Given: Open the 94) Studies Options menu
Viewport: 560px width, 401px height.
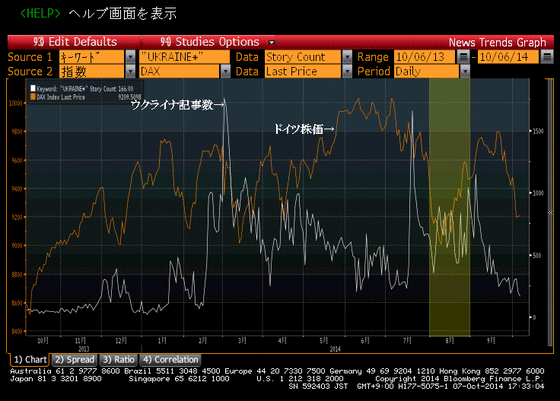Looking at the screenshot, I should coord(210,42).
